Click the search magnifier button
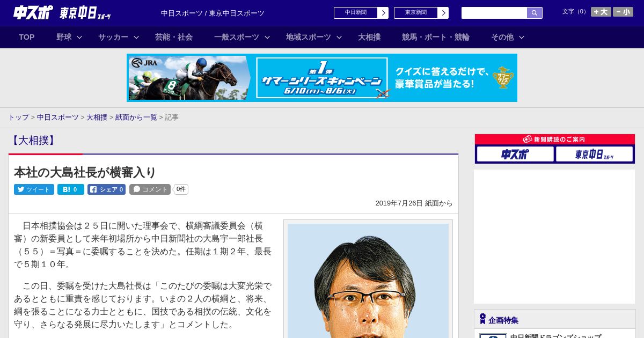Viewport: 644px width, 338px height. (x=535, y=13)
